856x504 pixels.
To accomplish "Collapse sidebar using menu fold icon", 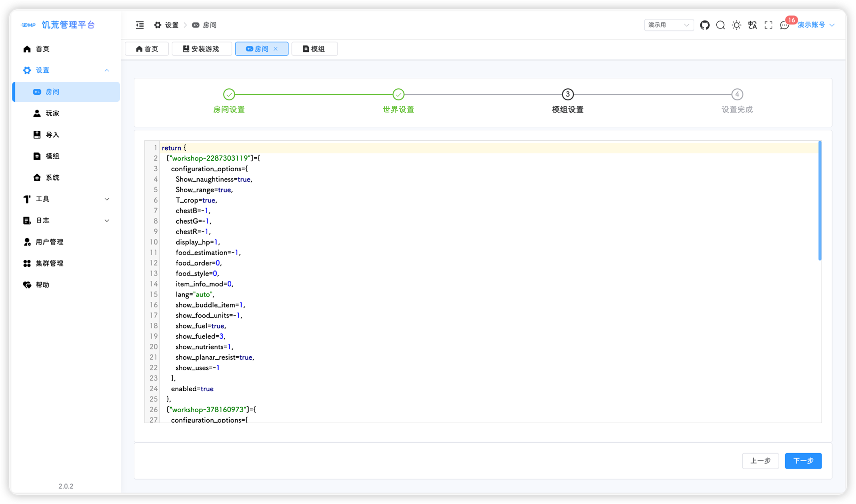I will [140, 25].
